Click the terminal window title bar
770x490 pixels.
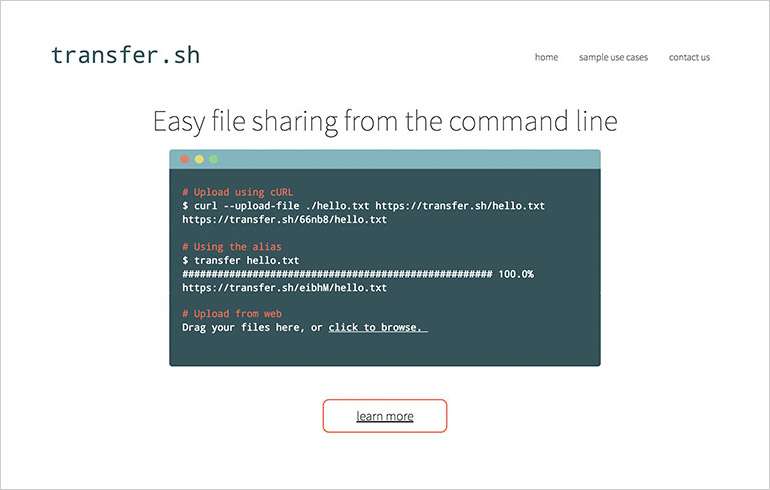click(x=400, y=159)
